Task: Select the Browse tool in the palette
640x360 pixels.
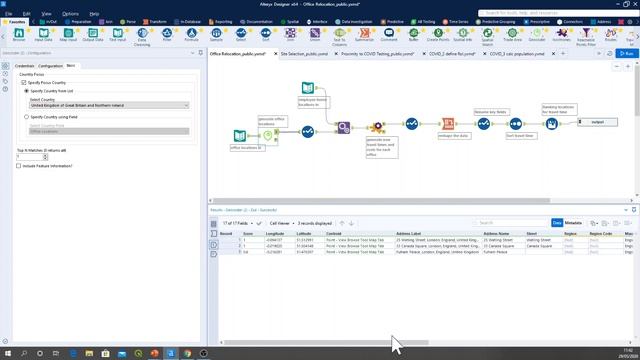Action: click(x=19, y=34)
